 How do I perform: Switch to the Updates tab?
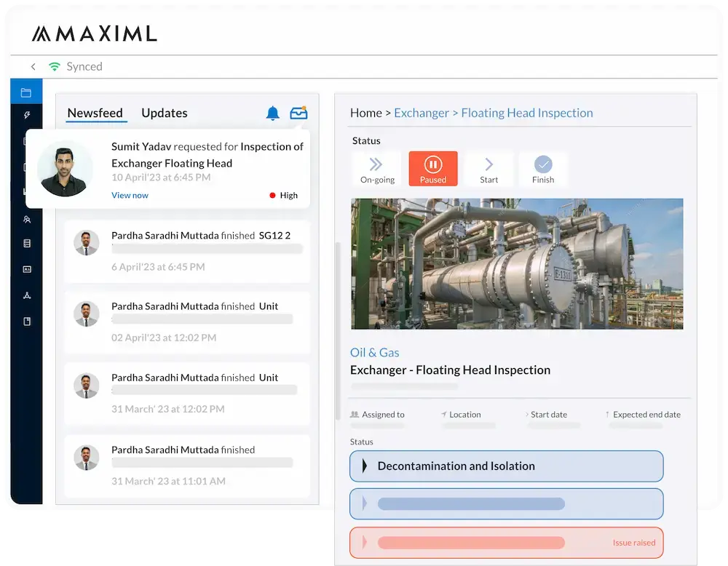pyautogui.click(x=164, y=113)
